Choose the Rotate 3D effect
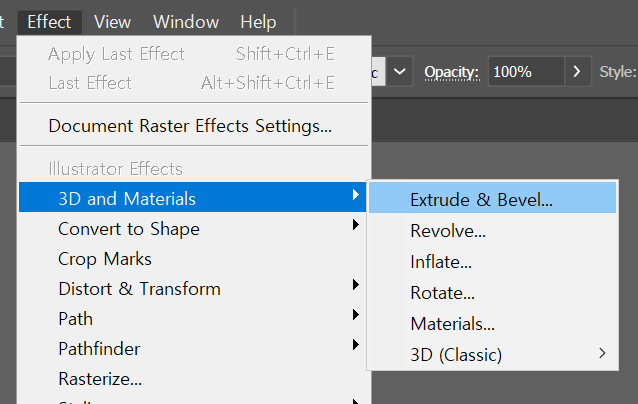 tap(492, 293)
